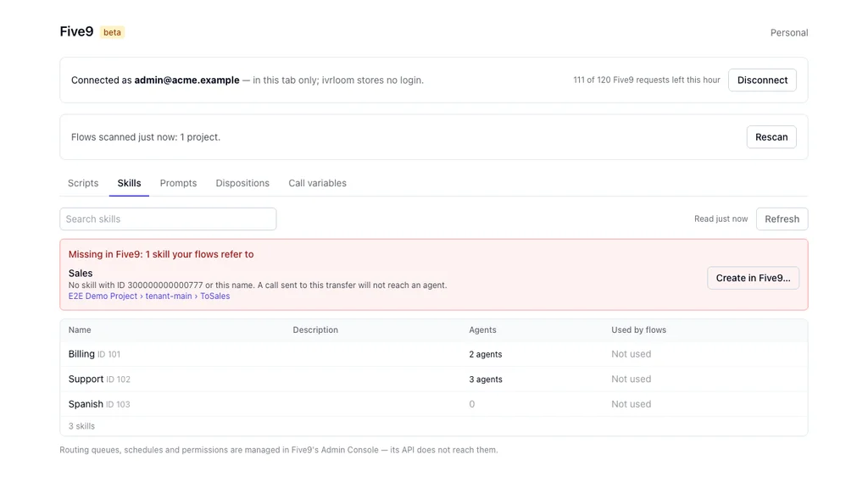Click the 'Read just now' status text
Screen dimensions: 868x482
721,219
